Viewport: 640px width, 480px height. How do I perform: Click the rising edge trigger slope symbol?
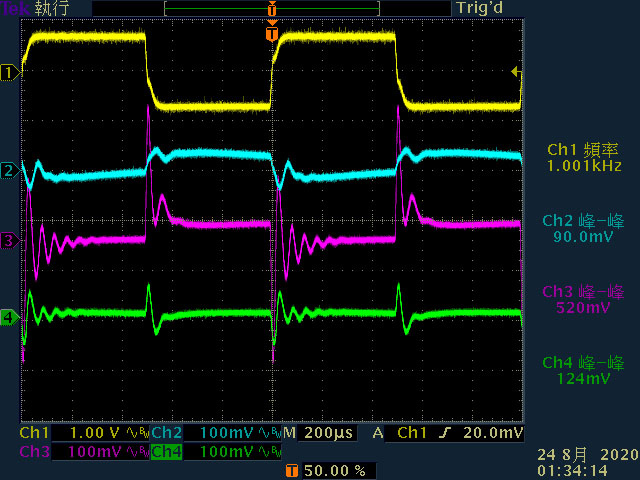tap(445, 433)
